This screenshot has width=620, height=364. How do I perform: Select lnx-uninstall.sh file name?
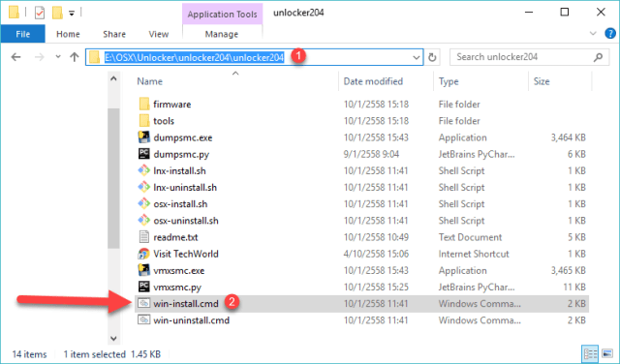tap(185, 187)
